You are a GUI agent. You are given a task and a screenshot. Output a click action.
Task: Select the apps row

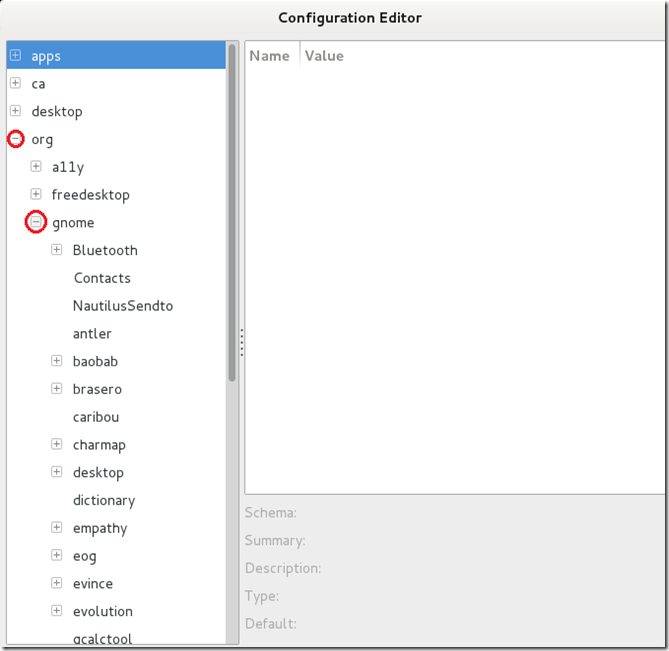(x=116, y=55)
